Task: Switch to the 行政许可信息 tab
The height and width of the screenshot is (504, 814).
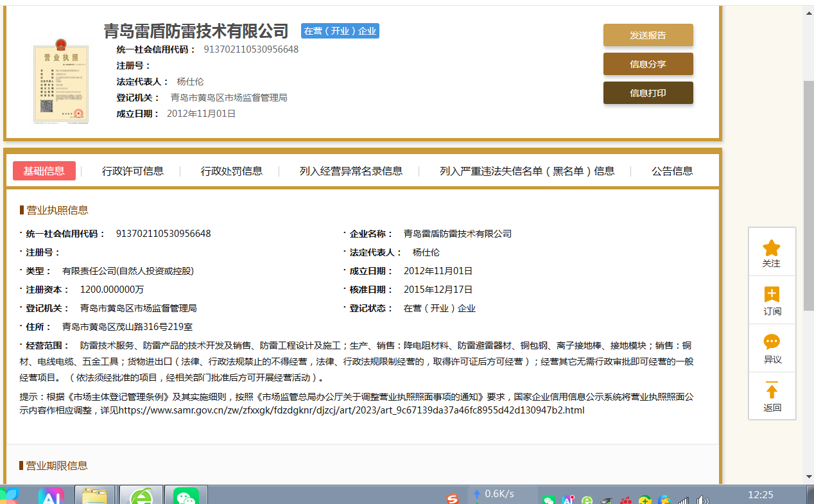Action: (x=133, y=171)
